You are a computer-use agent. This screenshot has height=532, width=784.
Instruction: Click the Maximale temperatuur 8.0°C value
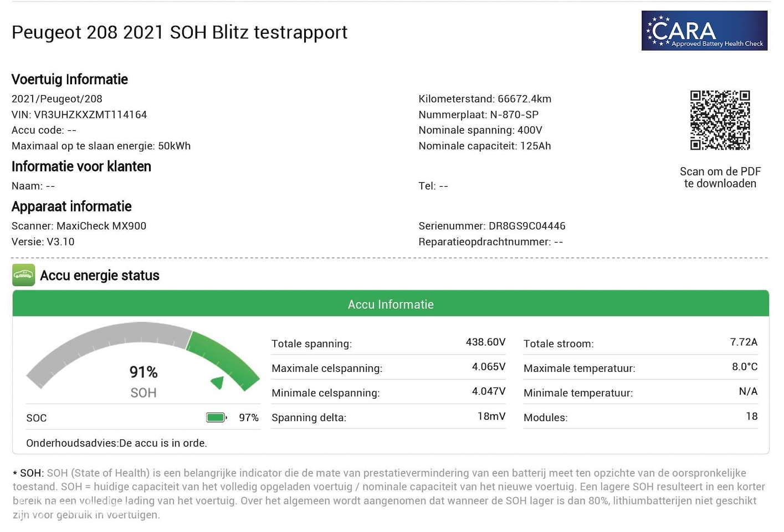click(x=744, y=367)
